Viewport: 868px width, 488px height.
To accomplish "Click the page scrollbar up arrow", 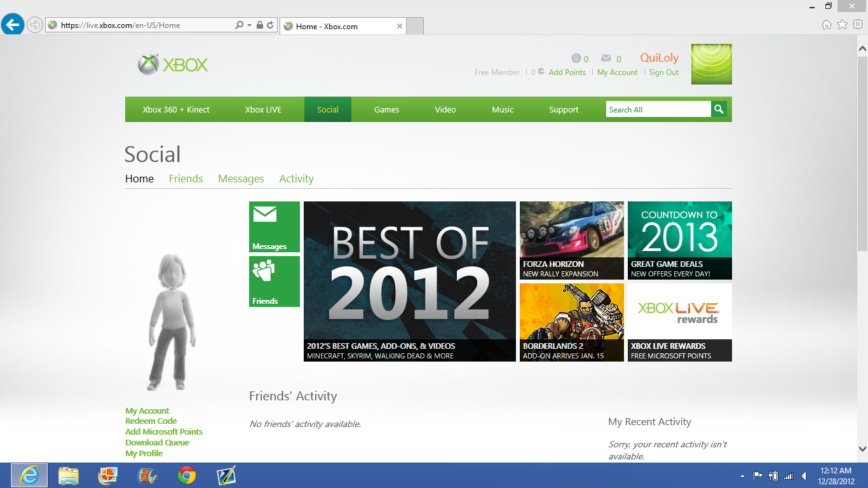I will point(862,49).
